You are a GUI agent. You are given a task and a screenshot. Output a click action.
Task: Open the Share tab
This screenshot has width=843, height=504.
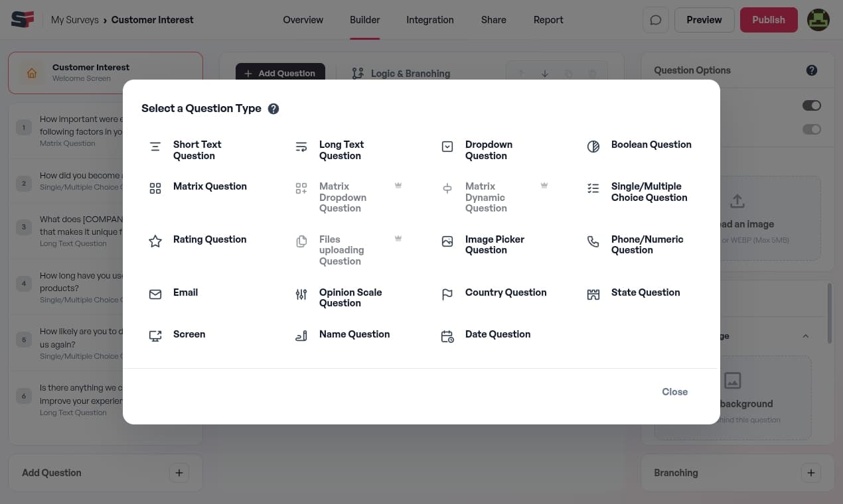[494, 20]
